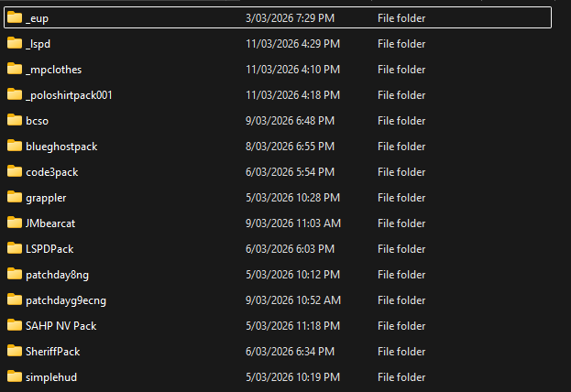Select the blueghostpack folder name

tap(61, 147)
